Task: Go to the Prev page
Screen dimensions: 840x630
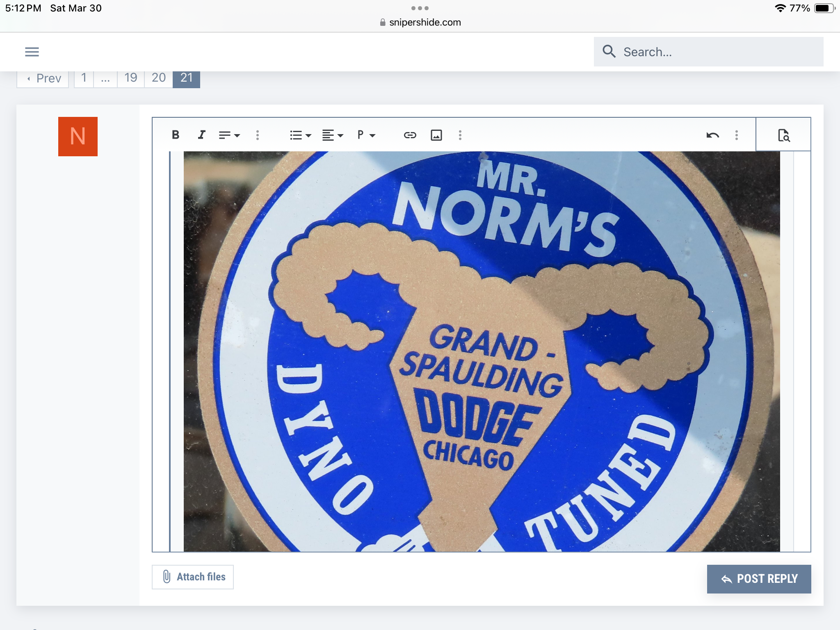Action: (x=43, y=78)
